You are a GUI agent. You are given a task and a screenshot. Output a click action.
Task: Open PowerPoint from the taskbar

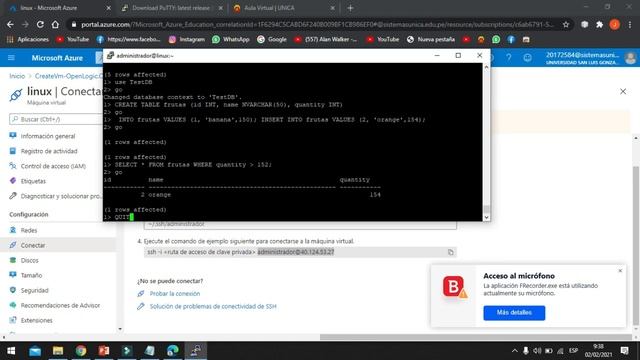(x=104, y=351)
